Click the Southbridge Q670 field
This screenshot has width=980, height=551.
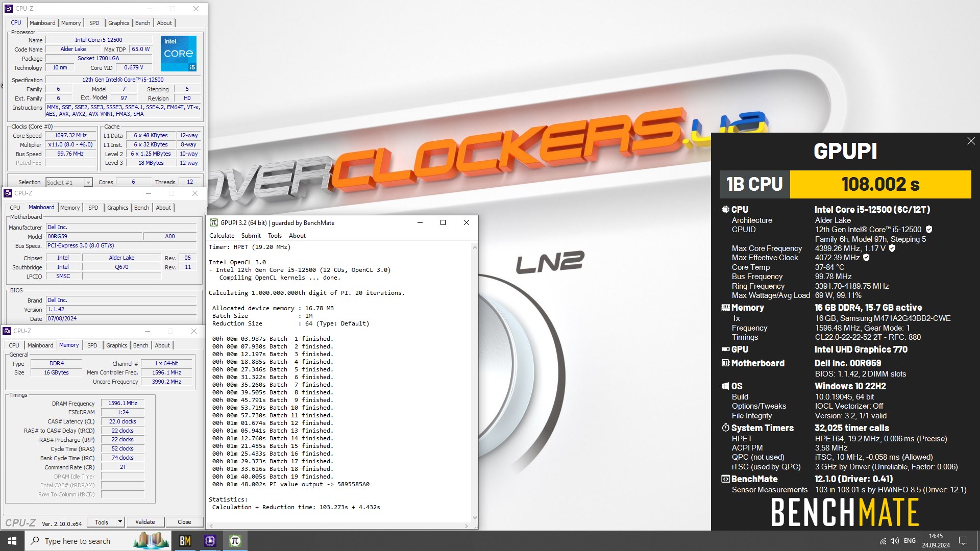[x=121, y=267]
